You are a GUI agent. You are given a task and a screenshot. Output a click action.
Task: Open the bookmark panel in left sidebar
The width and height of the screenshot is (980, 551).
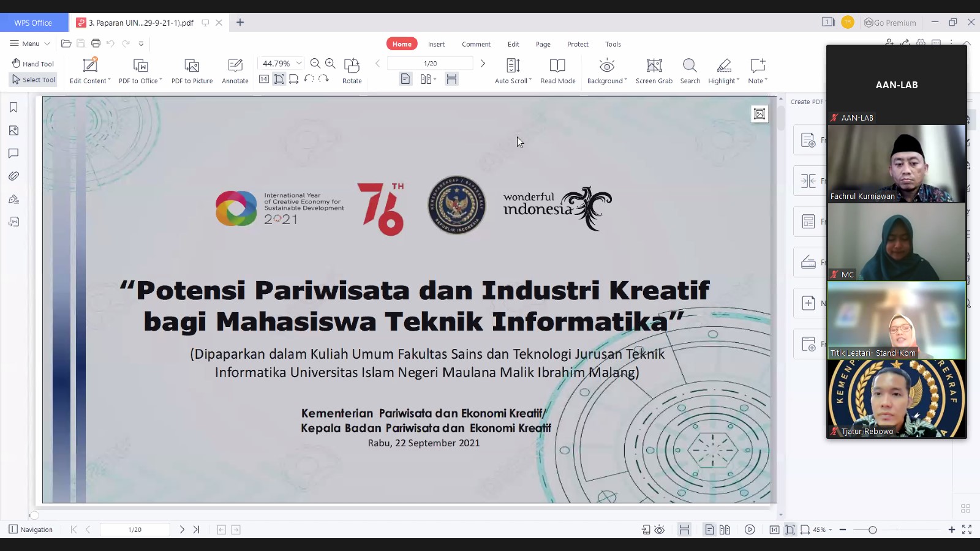13,108
